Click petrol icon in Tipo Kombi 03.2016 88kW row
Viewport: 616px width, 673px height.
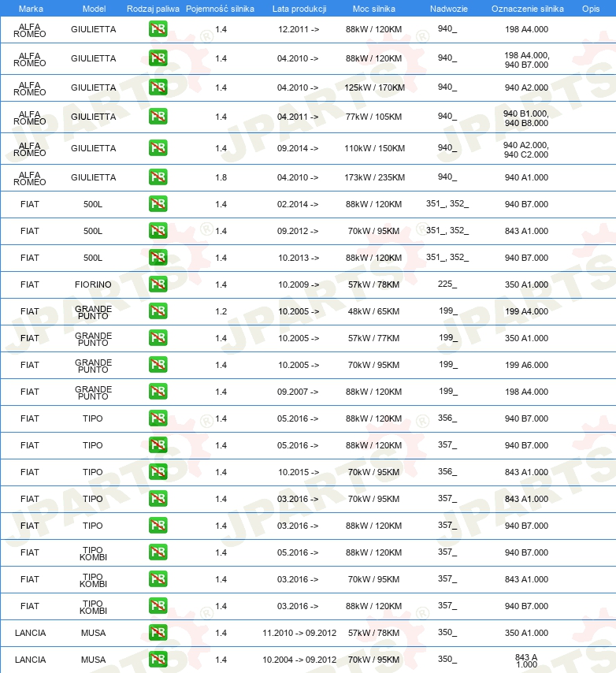158,606
